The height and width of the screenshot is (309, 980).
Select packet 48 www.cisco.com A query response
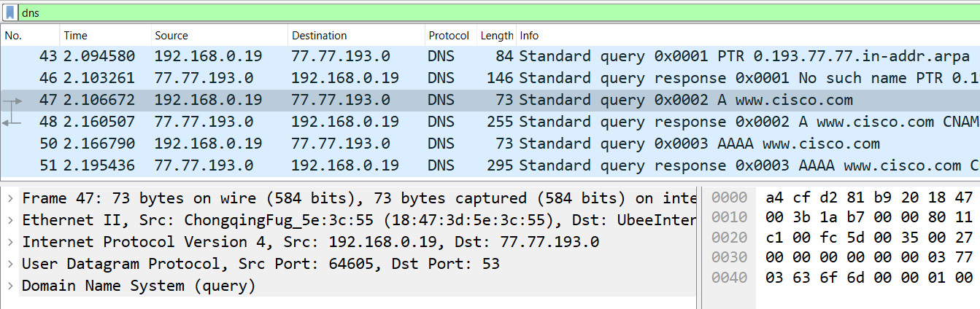point(438,122)
